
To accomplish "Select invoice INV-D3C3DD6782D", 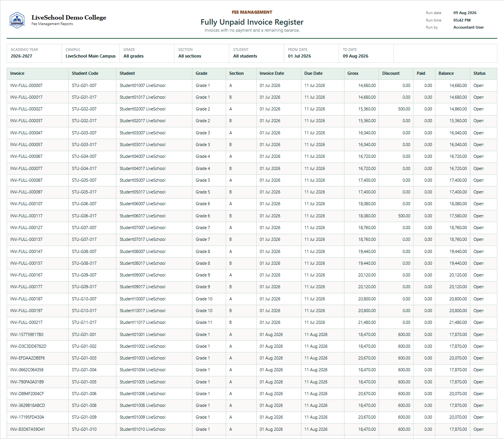I will click(28, 346).
